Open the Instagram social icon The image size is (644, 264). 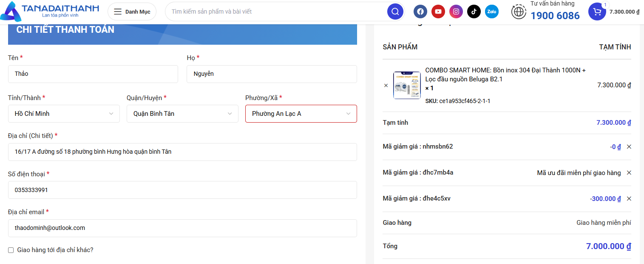456,11
